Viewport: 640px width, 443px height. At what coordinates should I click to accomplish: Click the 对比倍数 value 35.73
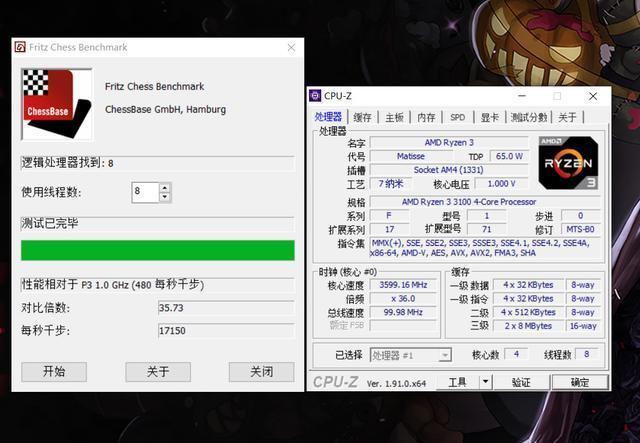(226, 308)
